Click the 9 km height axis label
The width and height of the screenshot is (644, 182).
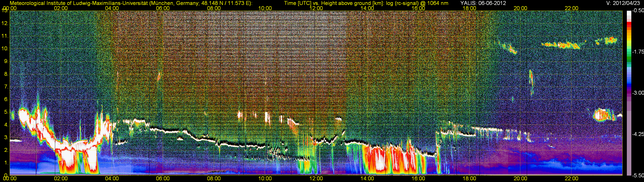click(x=6, y=61)
